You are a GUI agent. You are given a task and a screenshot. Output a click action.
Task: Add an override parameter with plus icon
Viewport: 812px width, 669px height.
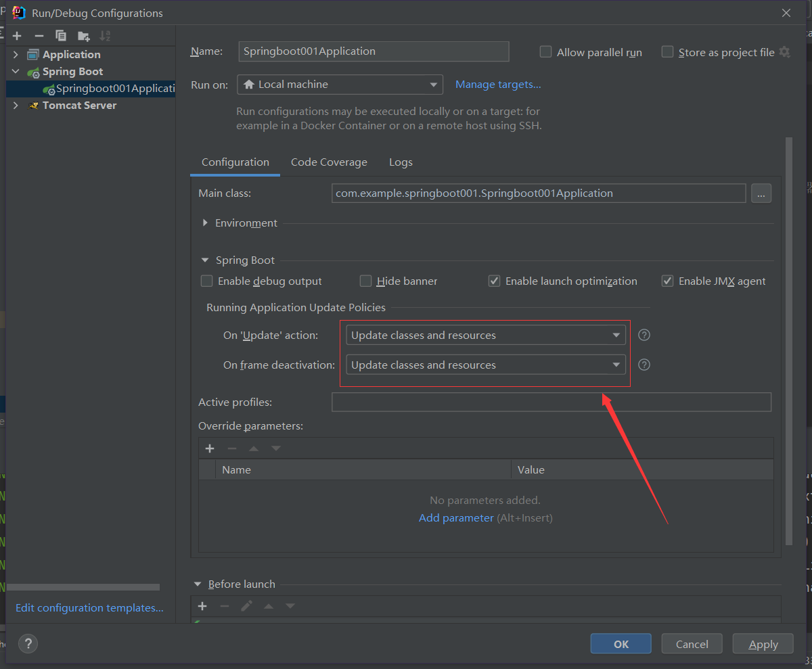pos(210,448)
